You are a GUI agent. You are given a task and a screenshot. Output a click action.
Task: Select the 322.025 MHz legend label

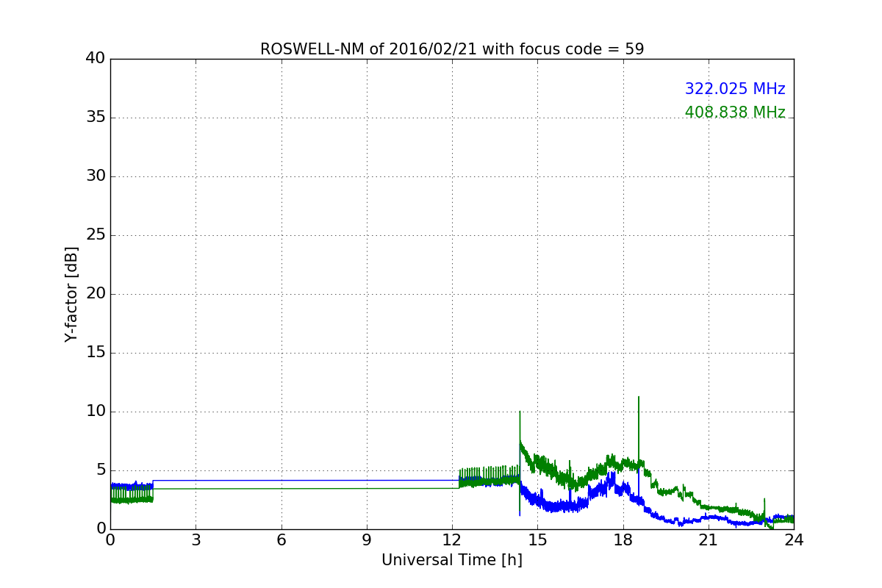point(735,89)
